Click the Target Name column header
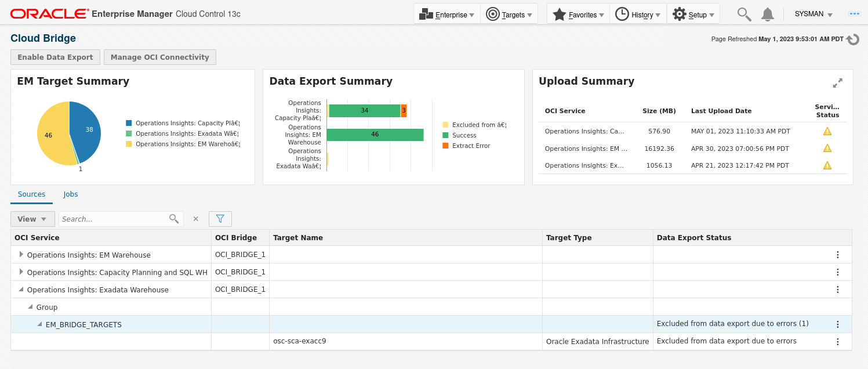 pyautogui.click(x=406, y=237)
